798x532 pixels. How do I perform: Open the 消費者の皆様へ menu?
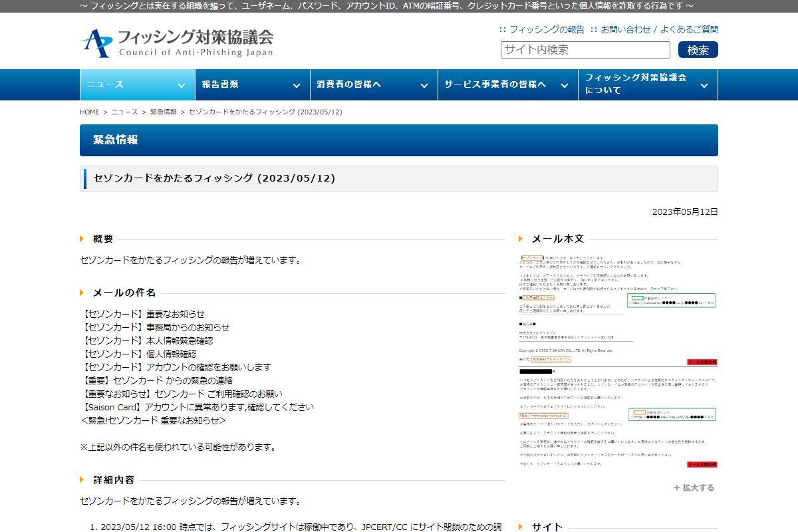374,84
